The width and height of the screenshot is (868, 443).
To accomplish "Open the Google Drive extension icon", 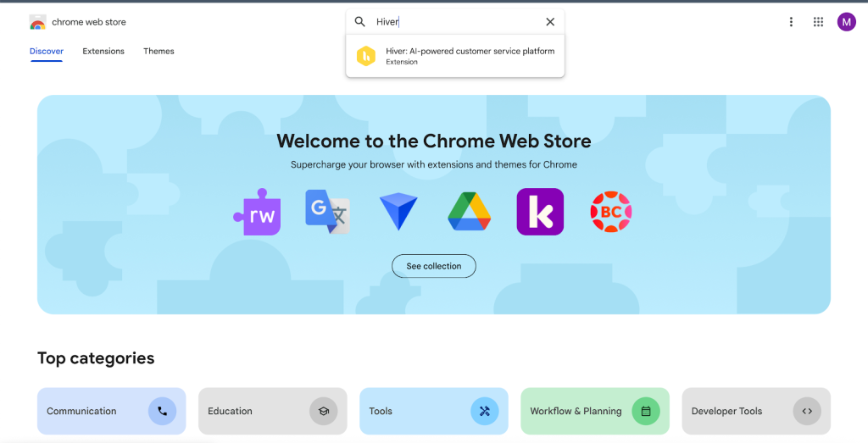I will click(x=470, y=212).
